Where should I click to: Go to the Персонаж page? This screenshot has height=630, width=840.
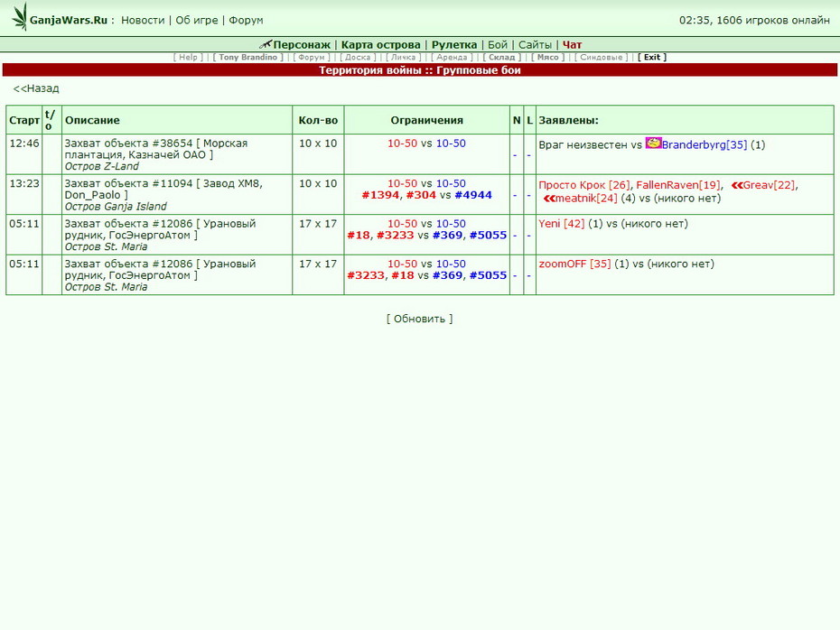click(x=302, y=45)
